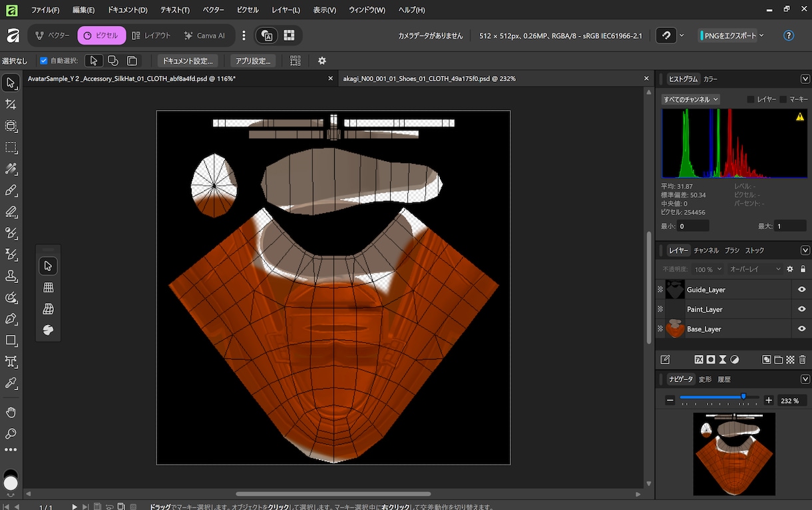Open the help question mark icon

click(789, 36)
